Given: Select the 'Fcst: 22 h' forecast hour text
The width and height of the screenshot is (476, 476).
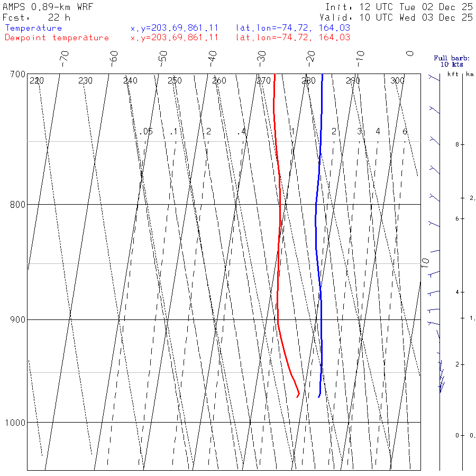Looking at the screenshot, I should coord(36,17).
